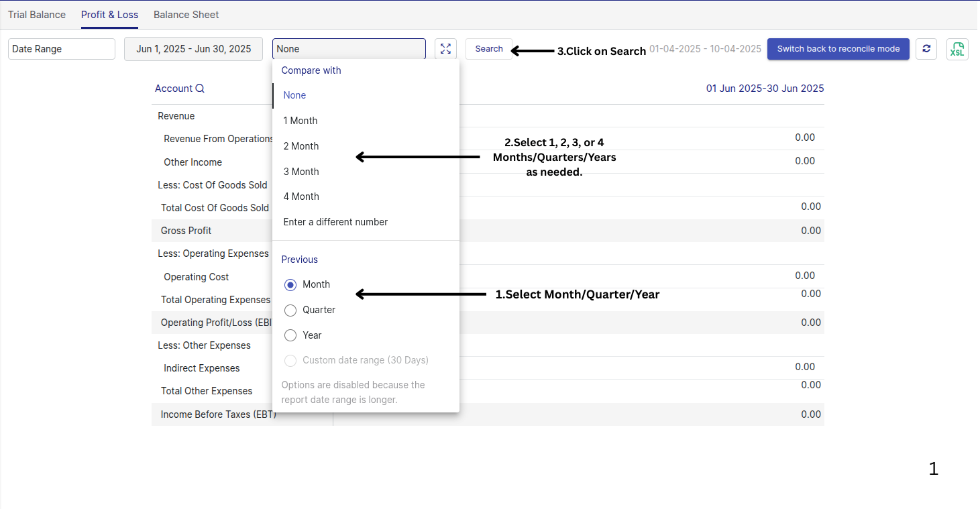Click Total Cost Of Goods Sold row
This screenshot has width=980, height=509.
(488, 208)
